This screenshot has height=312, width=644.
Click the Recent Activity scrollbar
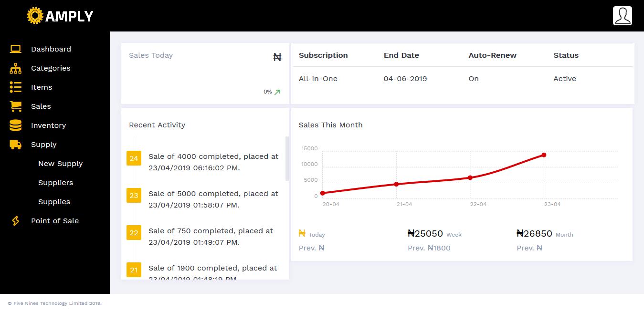pyautogui.click(x=287, y=159)
